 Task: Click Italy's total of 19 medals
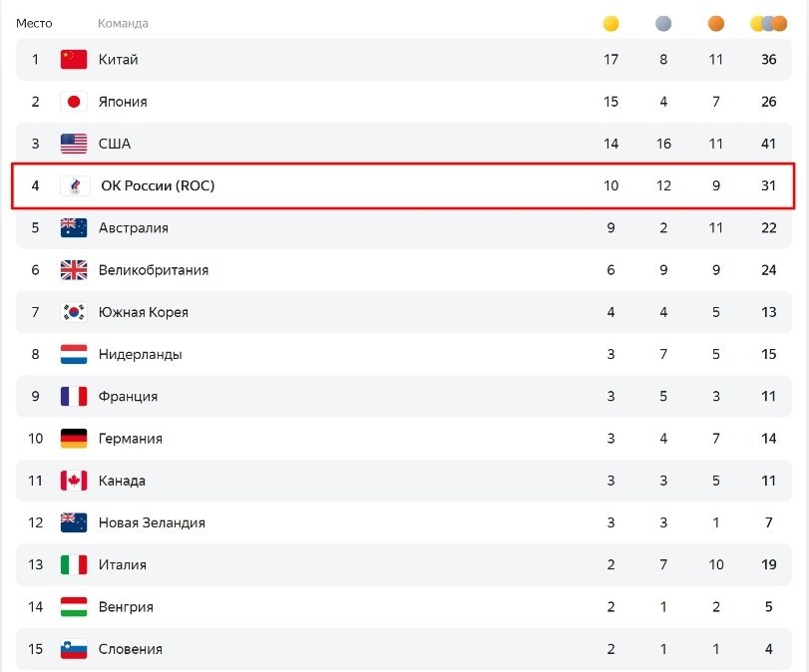click(x=768, y=564)
